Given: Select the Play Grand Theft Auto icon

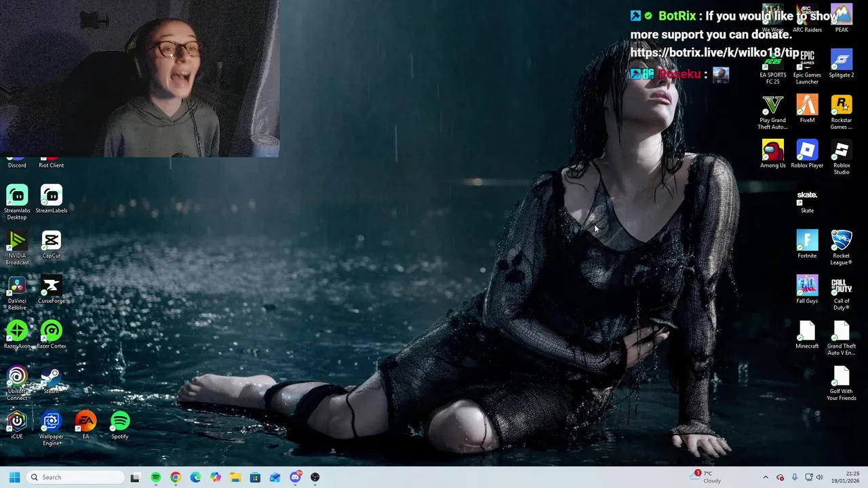Looking at the screenshot, I should click(773, 113).
